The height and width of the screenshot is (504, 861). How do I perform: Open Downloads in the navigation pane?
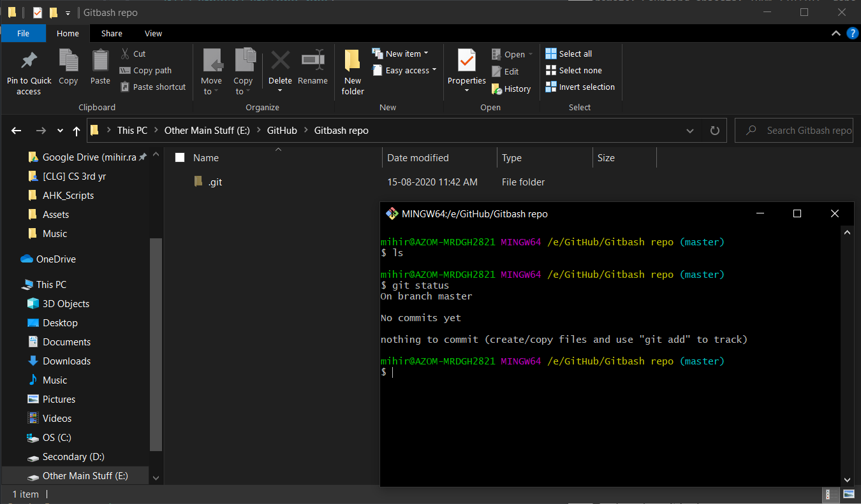(59, 361)
